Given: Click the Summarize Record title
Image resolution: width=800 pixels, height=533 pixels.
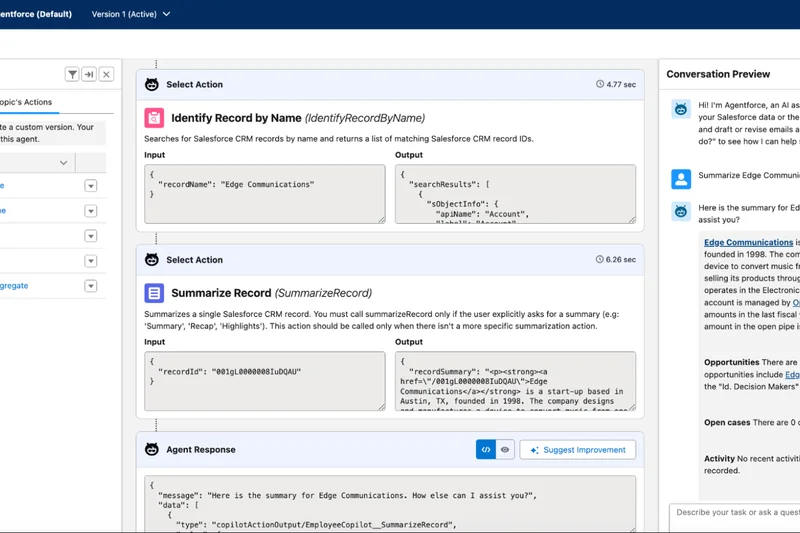Looking at the screenshot, I should coord(221,293).
